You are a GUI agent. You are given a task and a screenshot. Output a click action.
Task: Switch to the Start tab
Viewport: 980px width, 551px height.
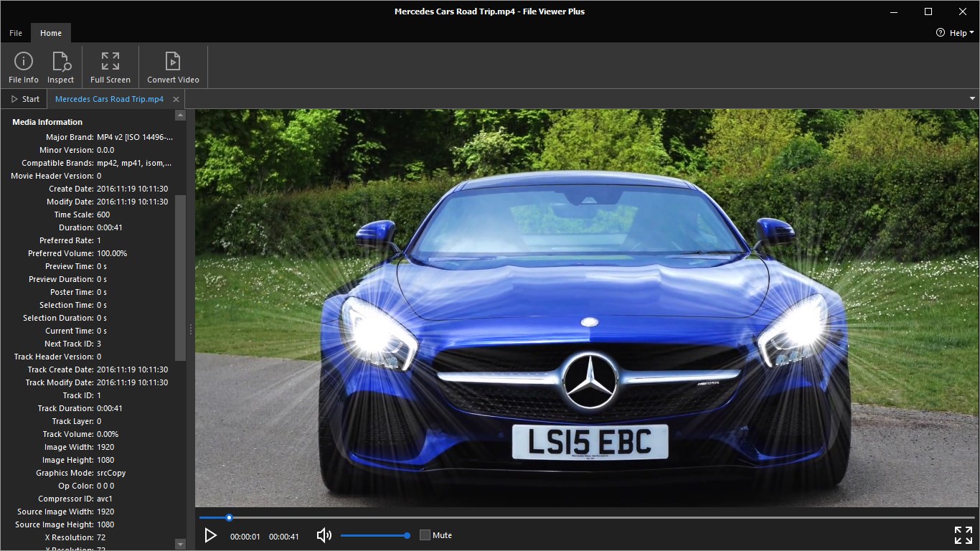coord(25,99)
